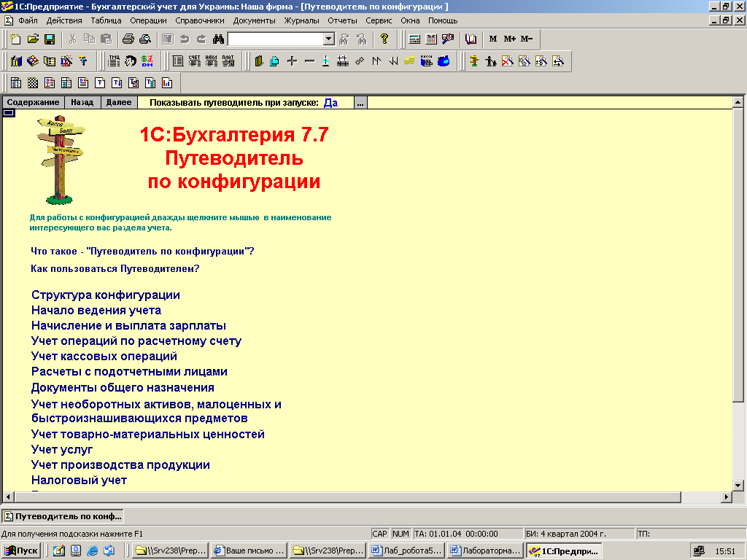
Task: Open the СЧЕТ document icon
Action: pos(194,61)
